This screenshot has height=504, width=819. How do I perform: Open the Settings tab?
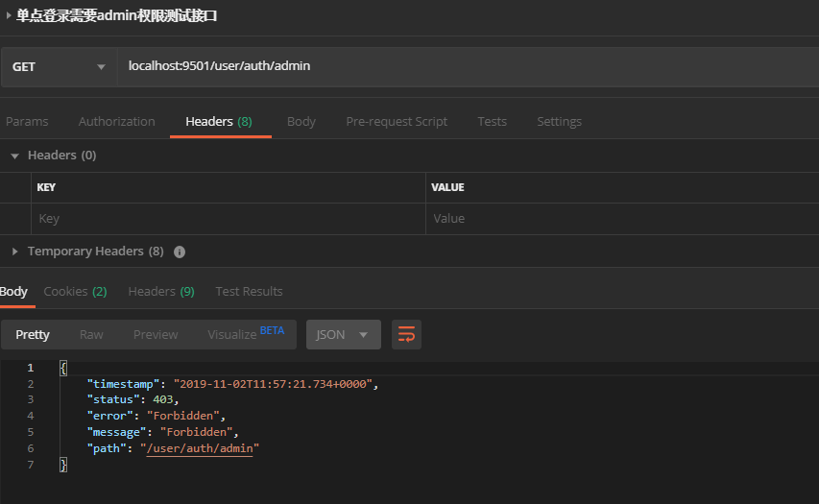(559, 121)
